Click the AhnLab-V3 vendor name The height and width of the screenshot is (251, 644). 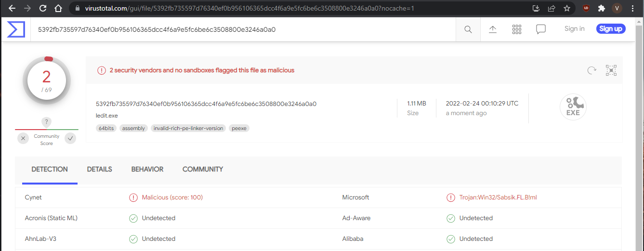click(x=40, y=239)
